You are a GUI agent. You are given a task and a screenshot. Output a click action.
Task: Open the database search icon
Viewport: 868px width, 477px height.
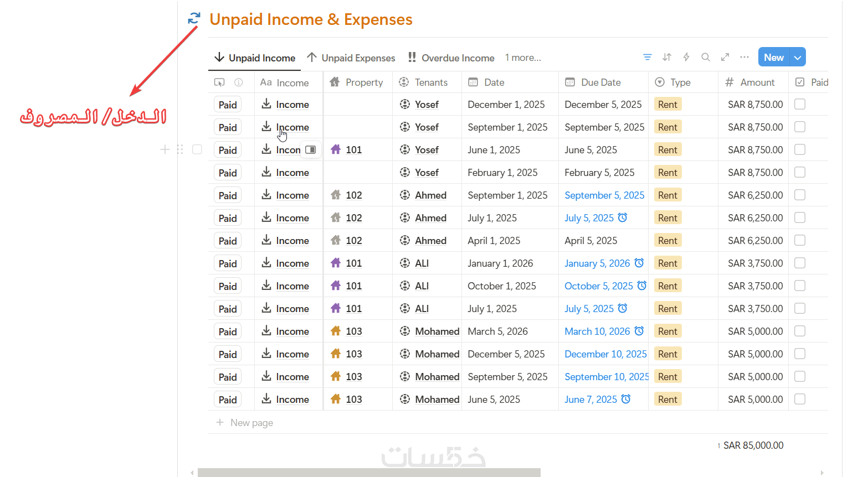coord(705,57)
